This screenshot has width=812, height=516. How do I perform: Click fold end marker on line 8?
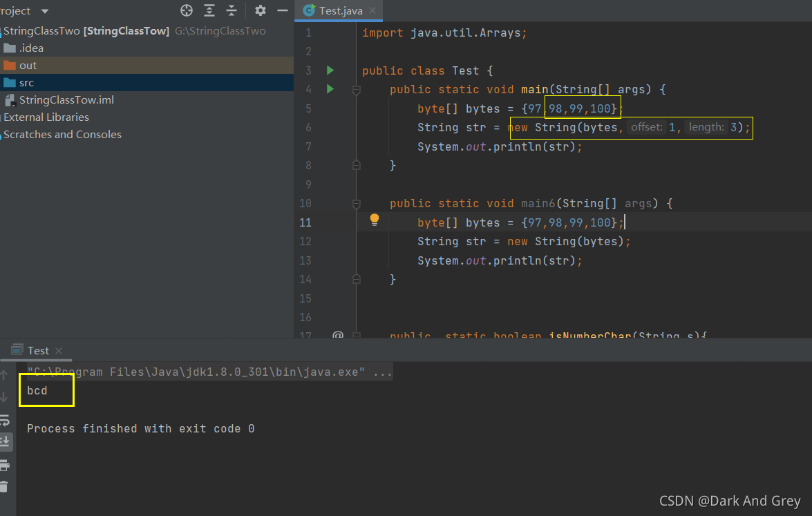(357, 165)
